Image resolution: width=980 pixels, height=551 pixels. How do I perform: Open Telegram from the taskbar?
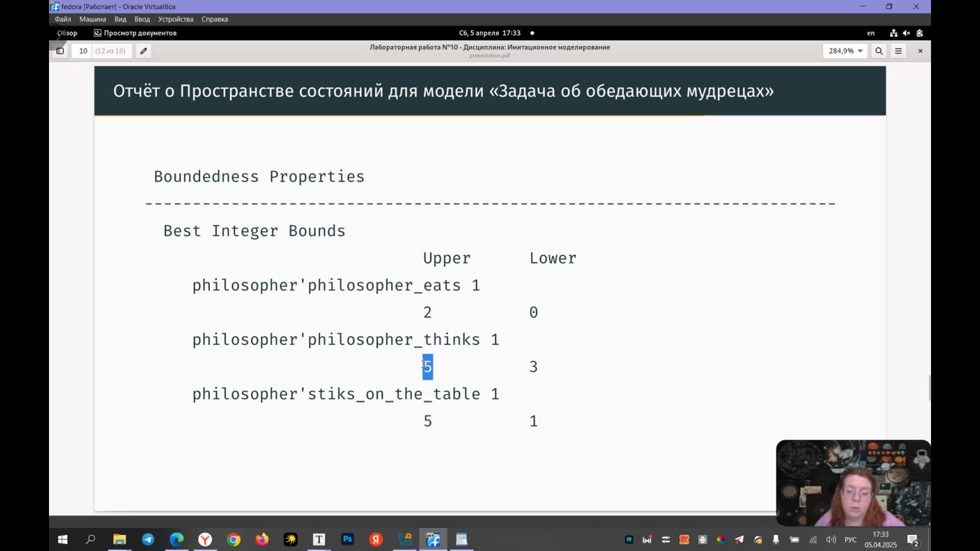148,539
